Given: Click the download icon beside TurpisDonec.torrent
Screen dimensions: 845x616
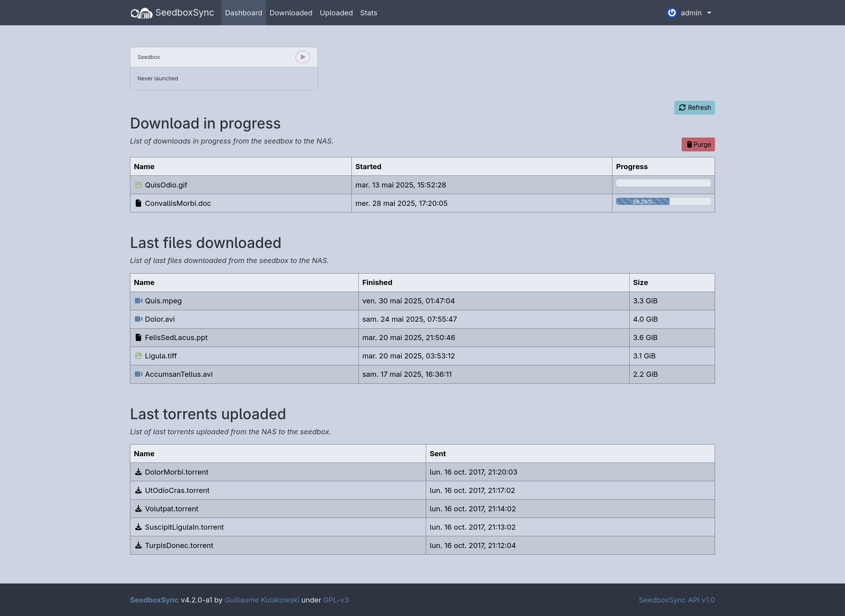Looking at the screenshot, I should click(138, 545).
